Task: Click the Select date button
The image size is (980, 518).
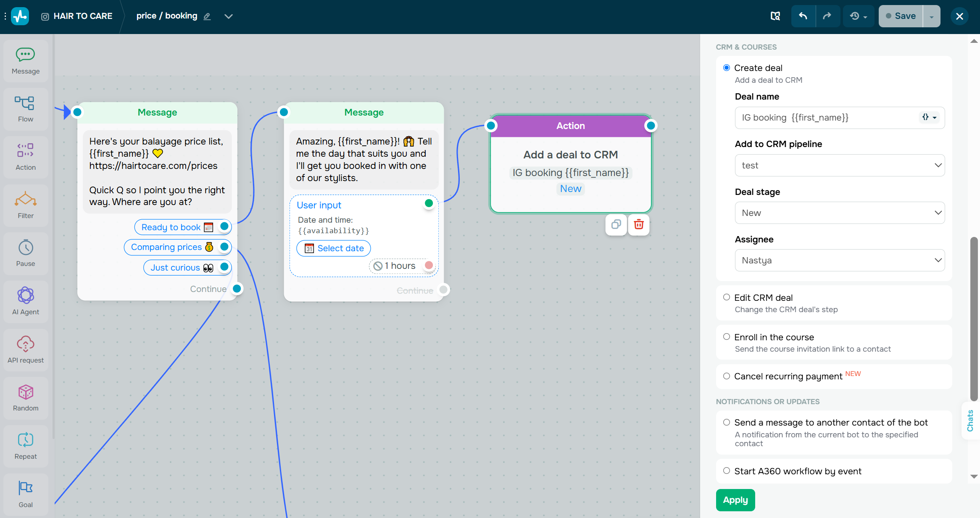Action: [334, 248]
